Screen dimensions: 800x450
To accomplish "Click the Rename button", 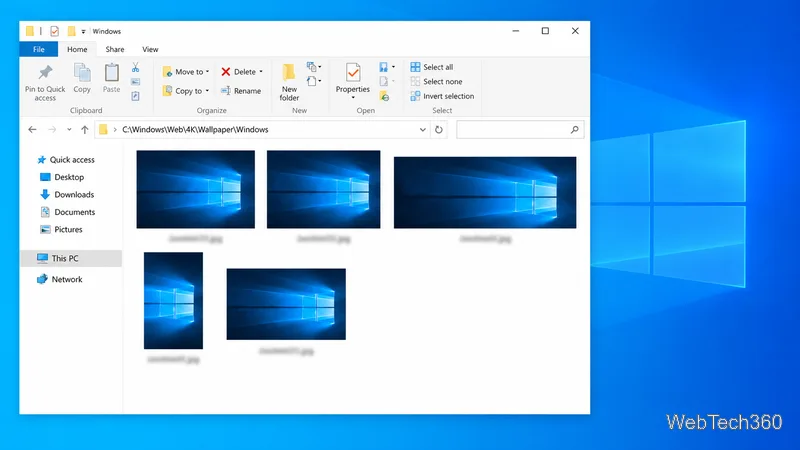I will [241, 91].
